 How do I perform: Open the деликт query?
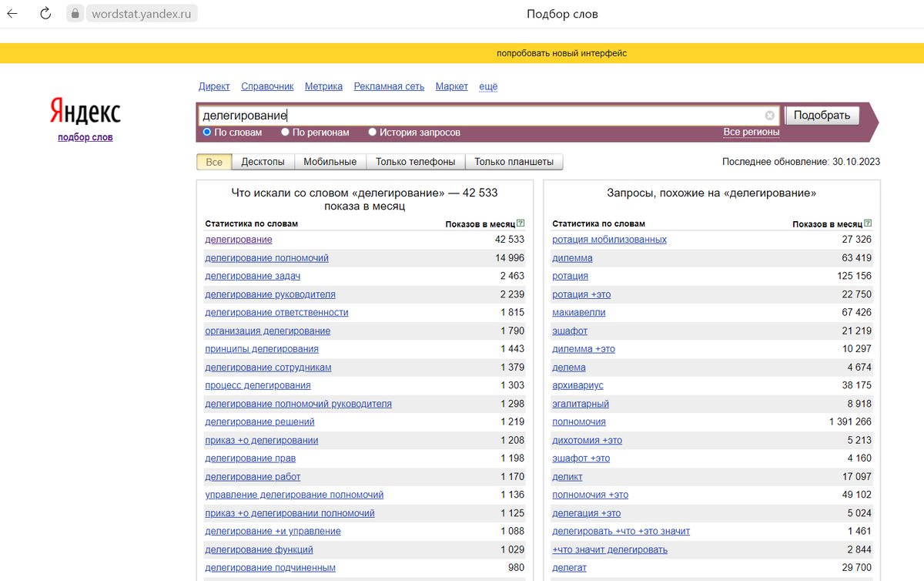(x=567, y=477)
